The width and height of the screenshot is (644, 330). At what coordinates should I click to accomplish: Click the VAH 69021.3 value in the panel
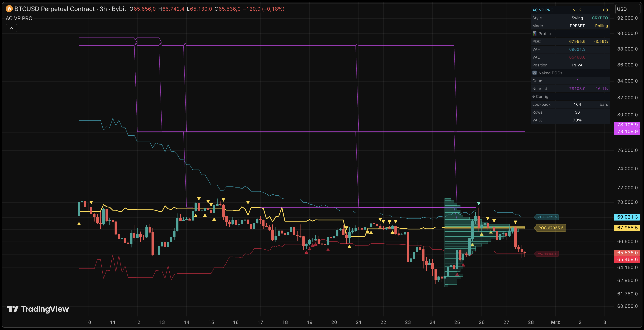click(577, 49)
